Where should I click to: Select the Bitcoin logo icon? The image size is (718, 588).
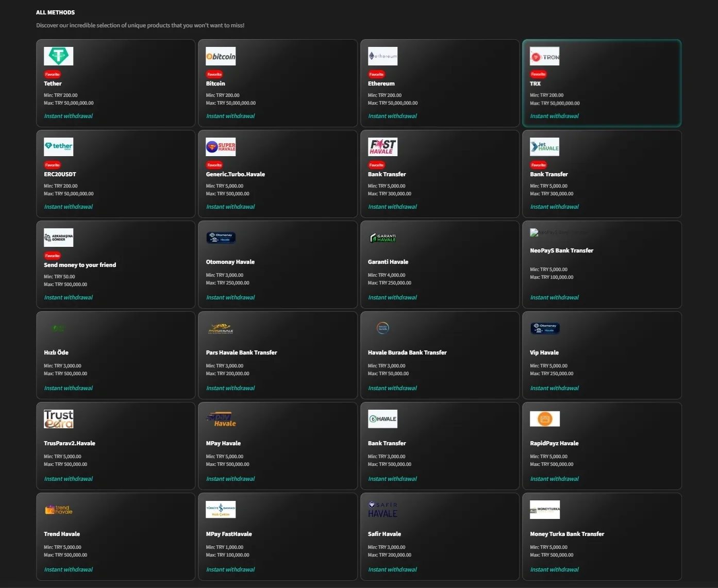click(x=221, y=56)
